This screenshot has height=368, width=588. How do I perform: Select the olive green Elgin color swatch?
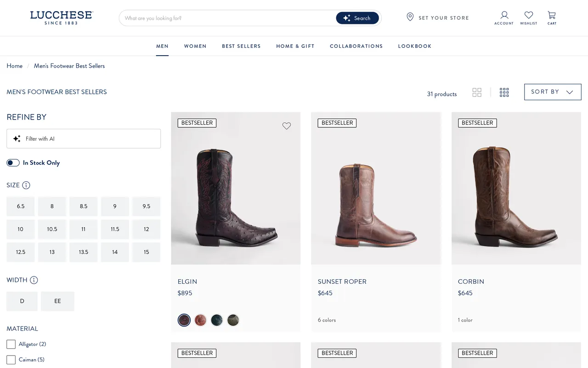click(x=233, y=320)
